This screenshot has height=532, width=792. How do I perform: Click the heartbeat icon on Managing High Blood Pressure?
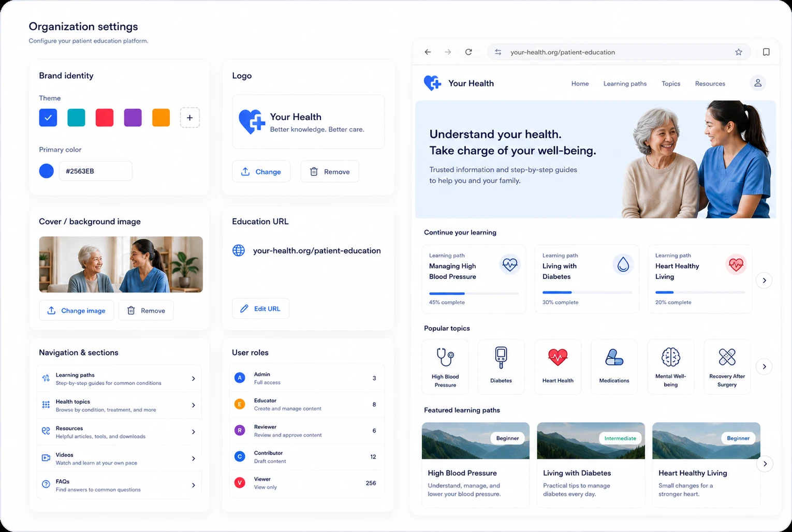coord(510,264)
